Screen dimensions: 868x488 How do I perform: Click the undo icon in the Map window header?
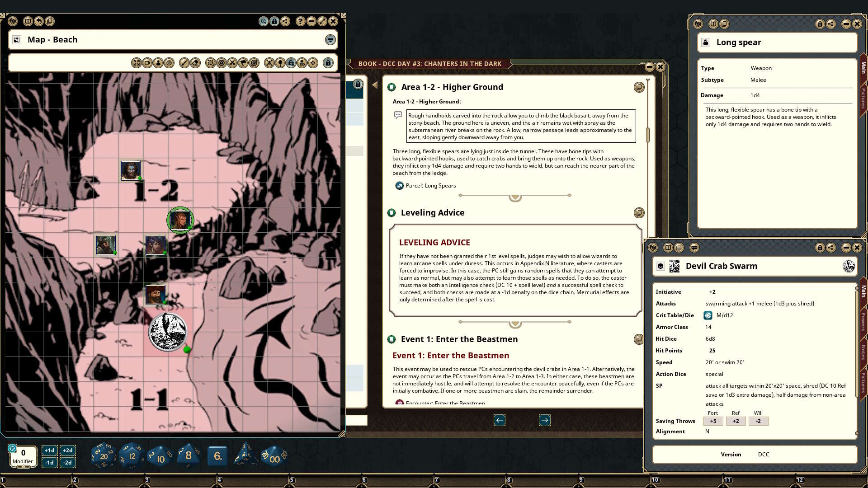coord(38,21)
